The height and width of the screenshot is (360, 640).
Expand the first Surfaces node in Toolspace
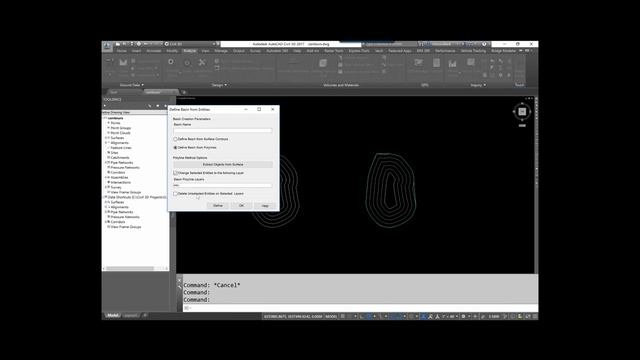106,138
